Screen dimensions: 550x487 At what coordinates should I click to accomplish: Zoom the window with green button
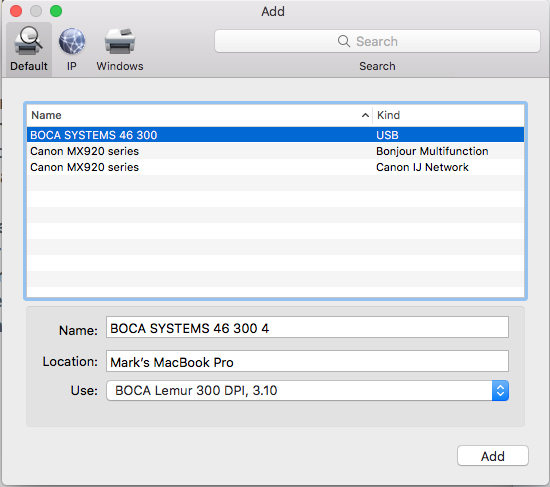56,11
